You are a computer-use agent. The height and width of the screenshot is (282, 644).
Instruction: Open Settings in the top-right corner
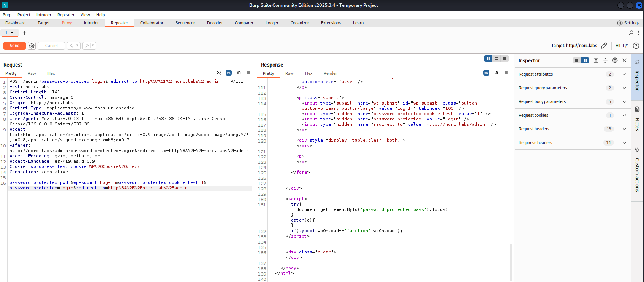point(628,23)
